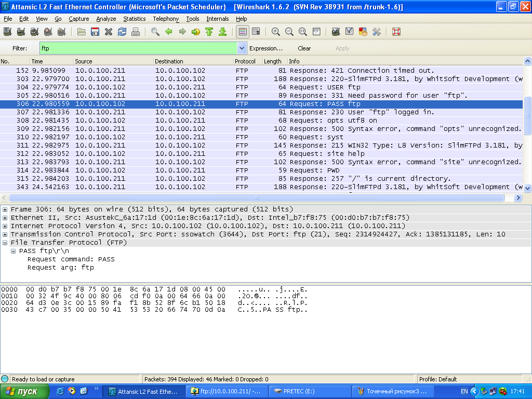Open help lifebuoy icon

[396, 32]
